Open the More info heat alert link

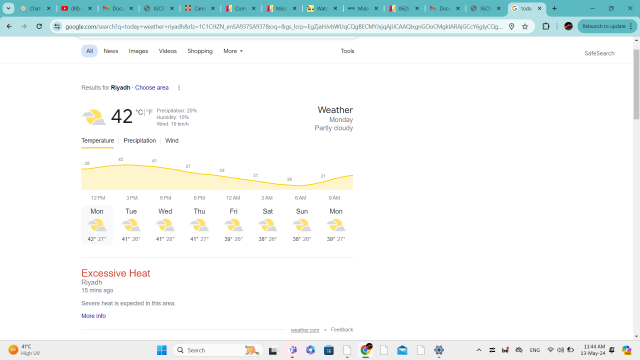click(93, 316)
